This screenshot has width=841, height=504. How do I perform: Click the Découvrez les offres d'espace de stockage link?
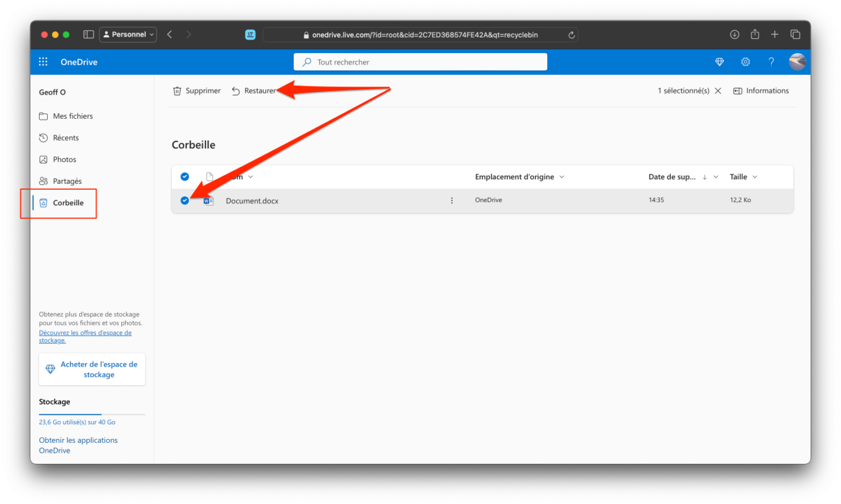click(x=85, y=336)
